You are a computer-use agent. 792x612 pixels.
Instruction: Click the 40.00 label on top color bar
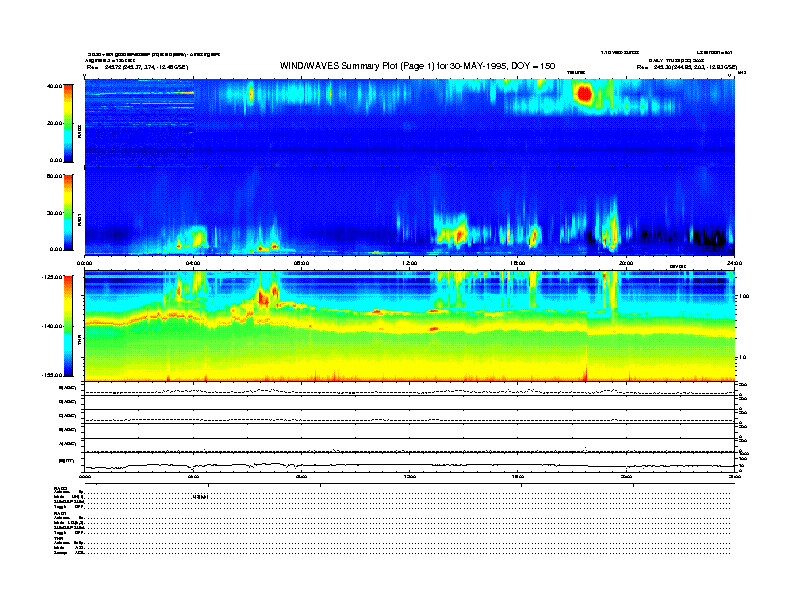pyautogui.click(x=54, y=86)
